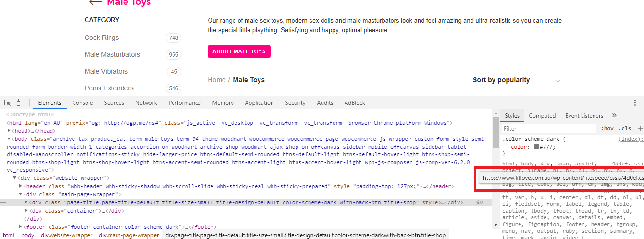Open the Male Masturbators category link
Viewport: 644px width, 239px height.
pyautogui.click(x=112, y=54)
